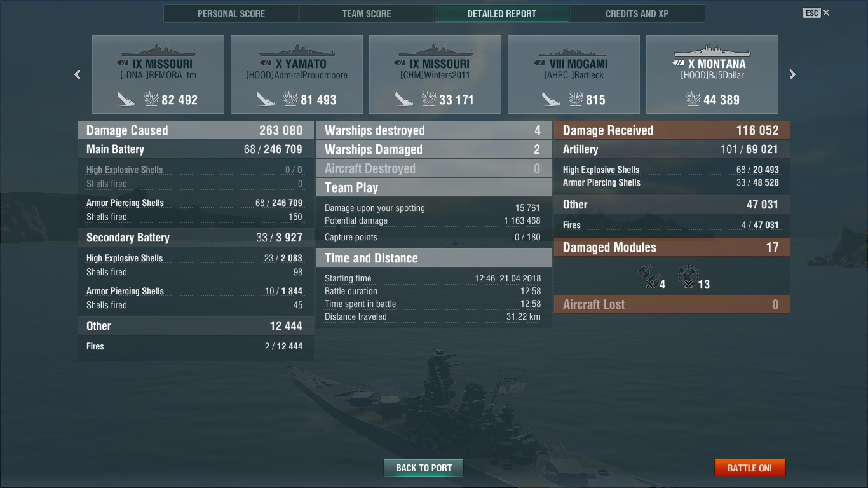Select the Detailed Report tab
The height and width of the screenshot is (488, 868).
point(502,13)
